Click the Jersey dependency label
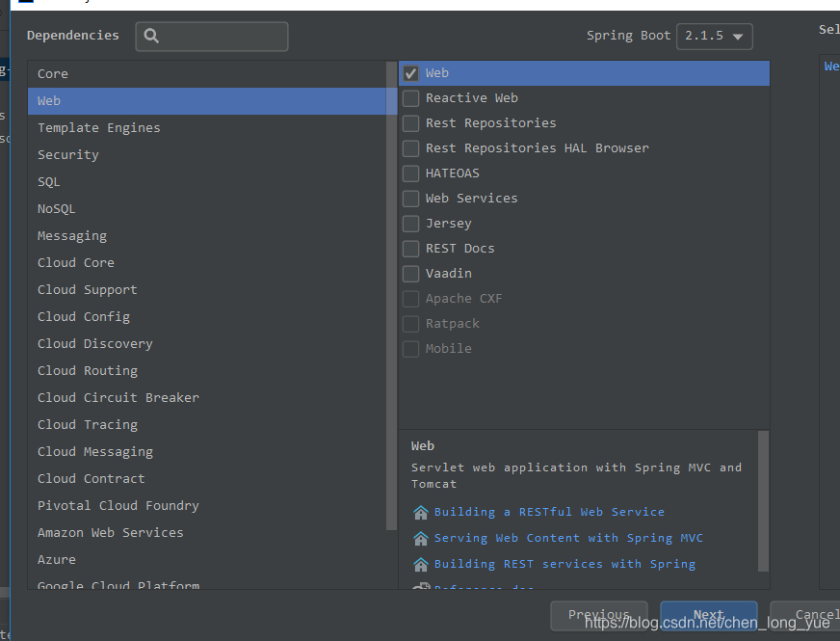Screen dimensions: 840x641 [448, 224]
